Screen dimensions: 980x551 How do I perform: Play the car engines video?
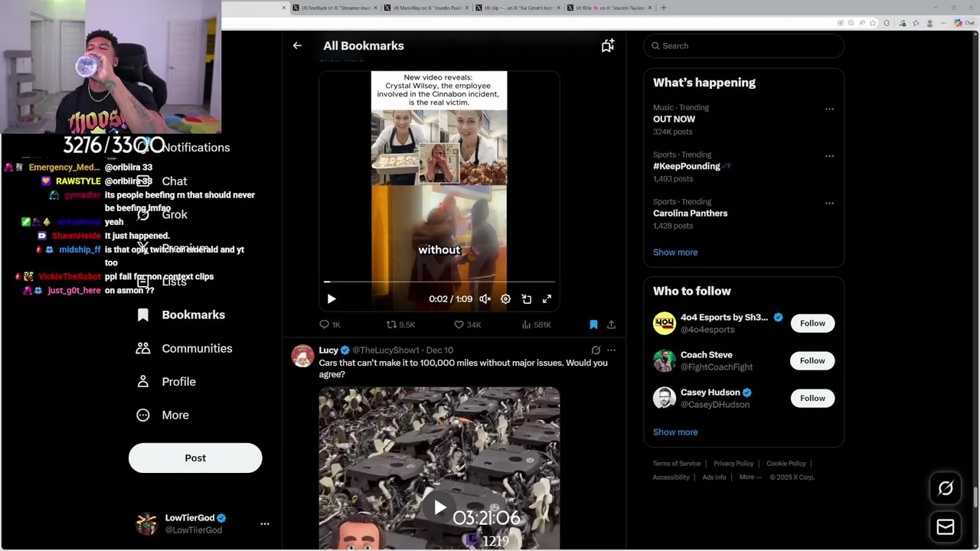click(x=439, y=507)
